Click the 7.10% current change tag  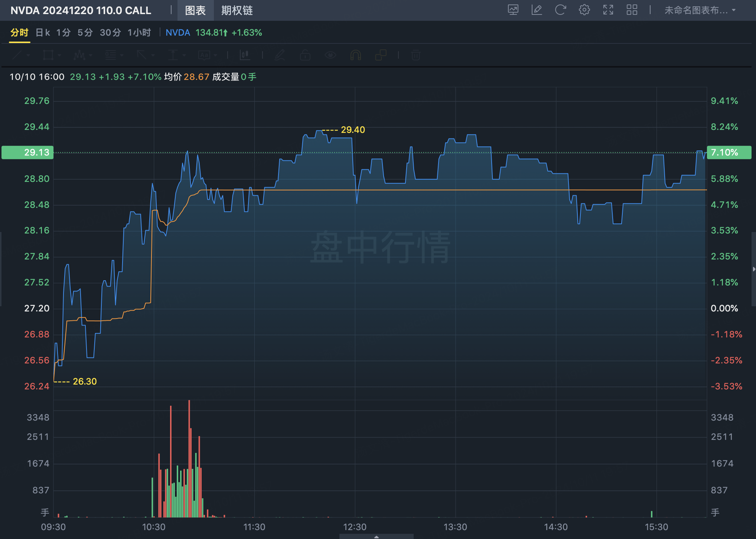point(729,152)
